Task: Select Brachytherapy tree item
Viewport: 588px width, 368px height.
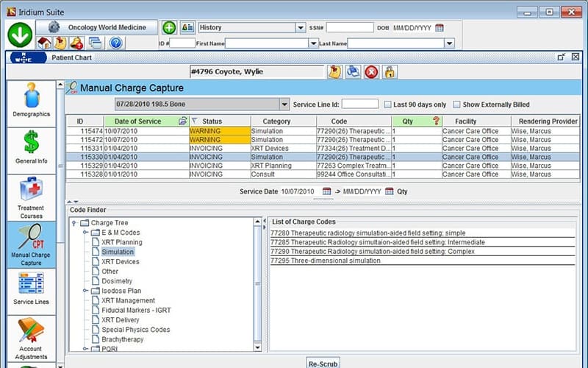Action: [x=123, y=339]
